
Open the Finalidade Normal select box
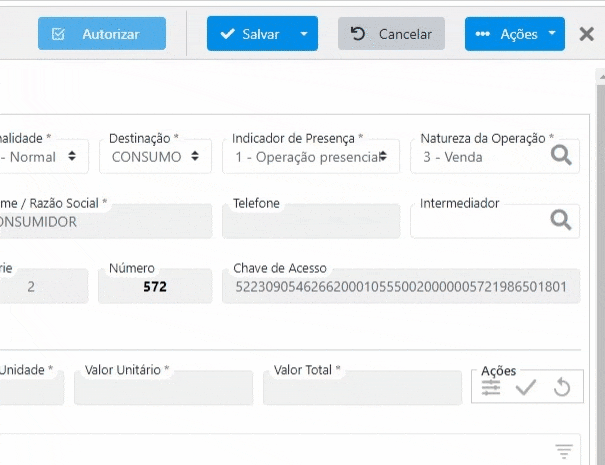[x=43, y=157]
